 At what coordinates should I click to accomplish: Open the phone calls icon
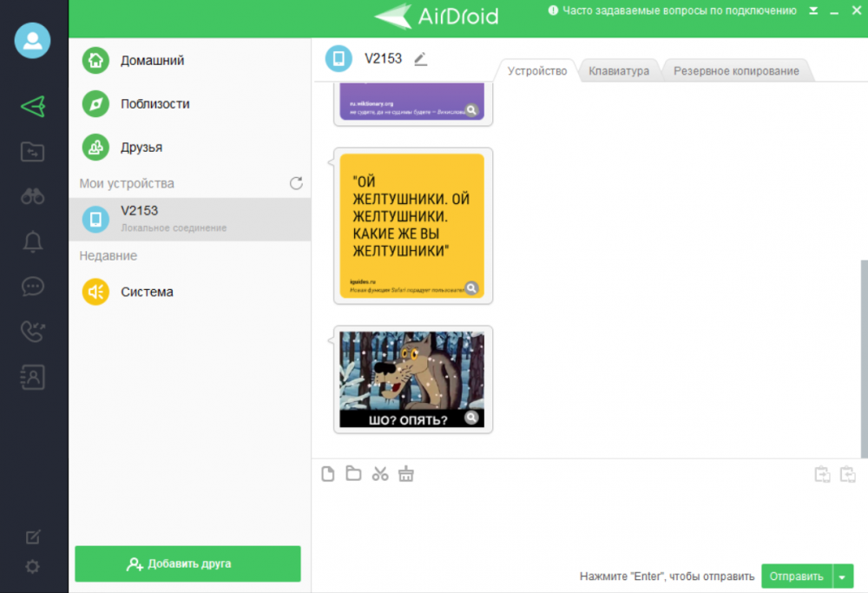click(x=33, y=332)
